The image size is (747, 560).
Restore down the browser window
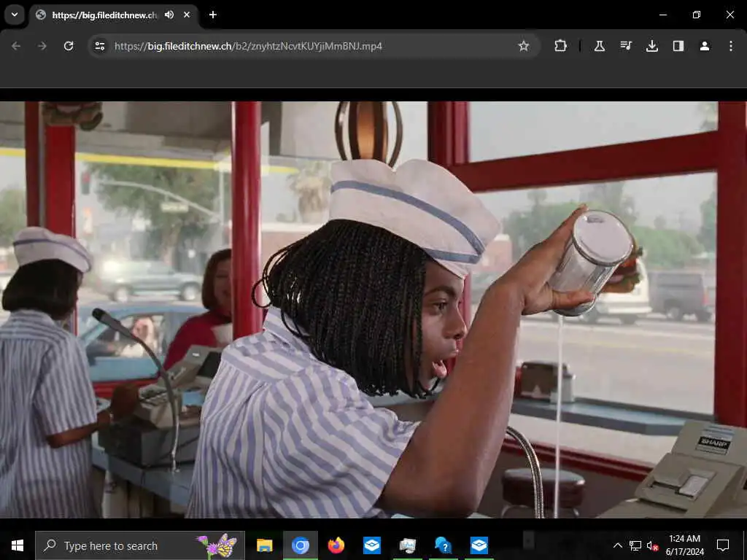pyautogui.click(x=697, y=15)
